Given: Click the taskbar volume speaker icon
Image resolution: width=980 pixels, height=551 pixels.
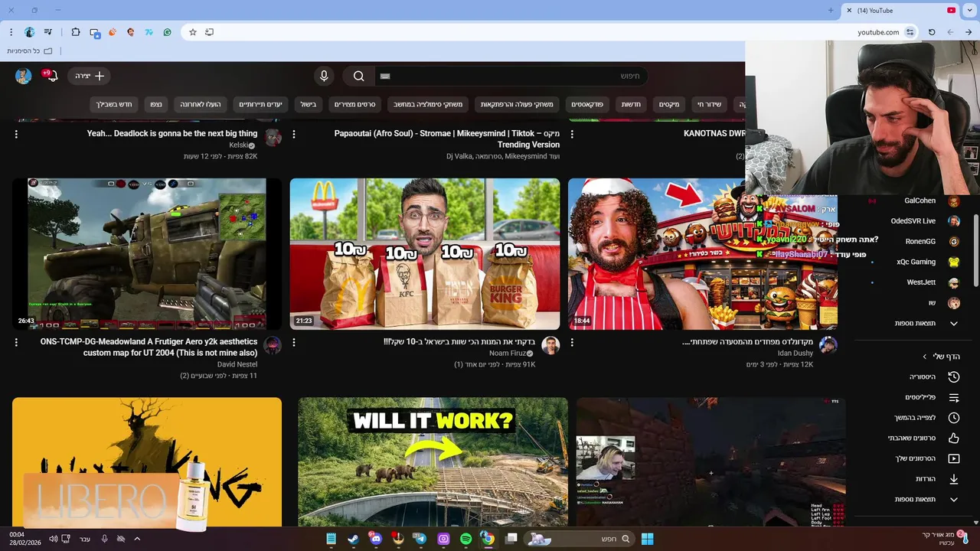Looking at the screenshot, I should click(x=54, y=539).
